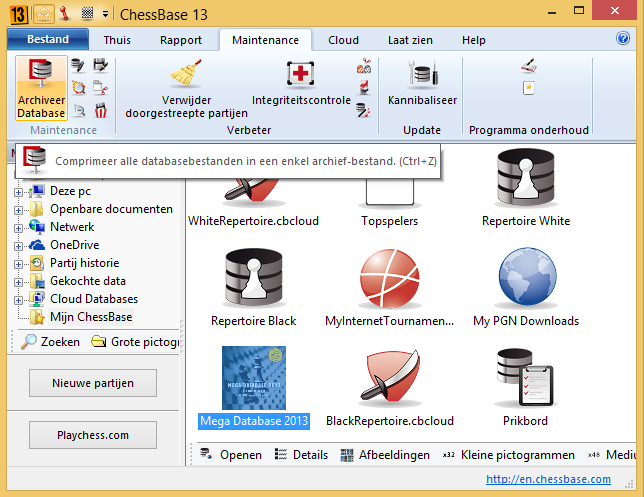Expand the Cloud Databases tree node

[18, 300]
